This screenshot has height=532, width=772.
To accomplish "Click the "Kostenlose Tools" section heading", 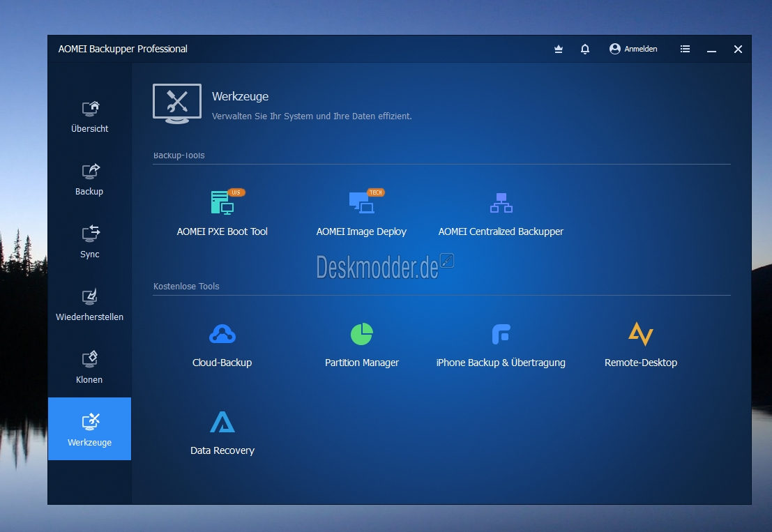I will pyautogui.click(x=186, y=287).
